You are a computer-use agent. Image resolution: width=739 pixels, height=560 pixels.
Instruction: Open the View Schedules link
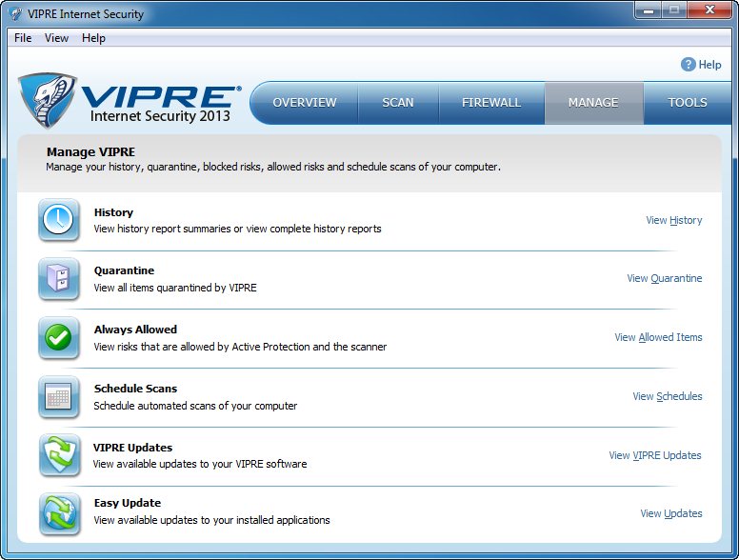(x=668, y=396)
